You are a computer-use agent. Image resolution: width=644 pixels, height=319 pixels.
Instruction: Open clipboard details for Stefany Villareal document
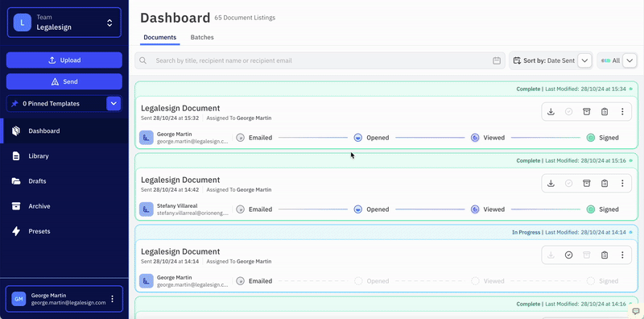coord(605,184)
